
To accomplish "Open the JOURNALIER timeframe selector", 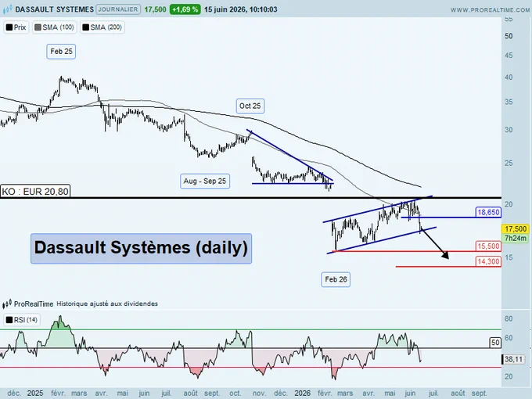I will point(118,9).
